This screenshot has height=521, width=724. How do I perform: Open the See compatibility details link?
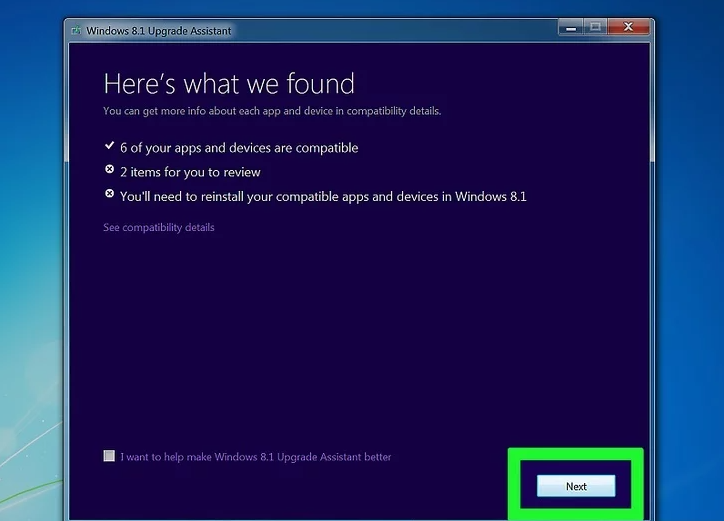click(x=158, y=227)
